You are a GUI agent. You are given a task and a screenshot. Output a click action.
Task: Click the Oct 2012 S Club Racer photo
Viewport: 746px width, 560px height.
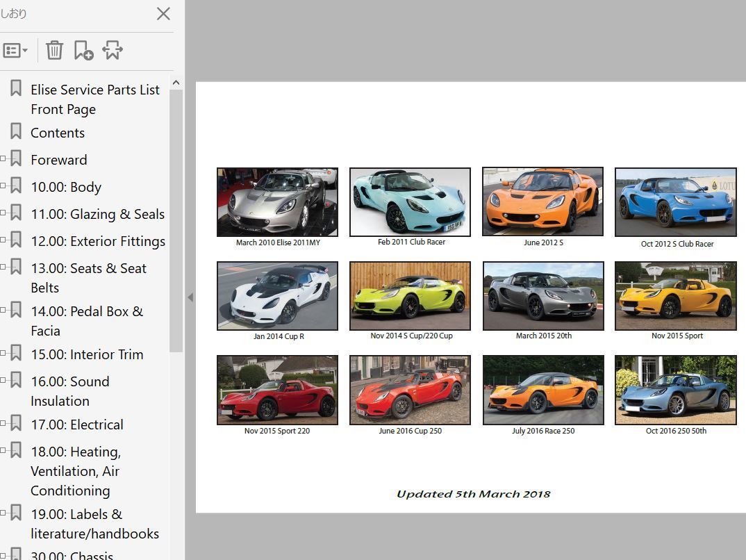point(676,201)
